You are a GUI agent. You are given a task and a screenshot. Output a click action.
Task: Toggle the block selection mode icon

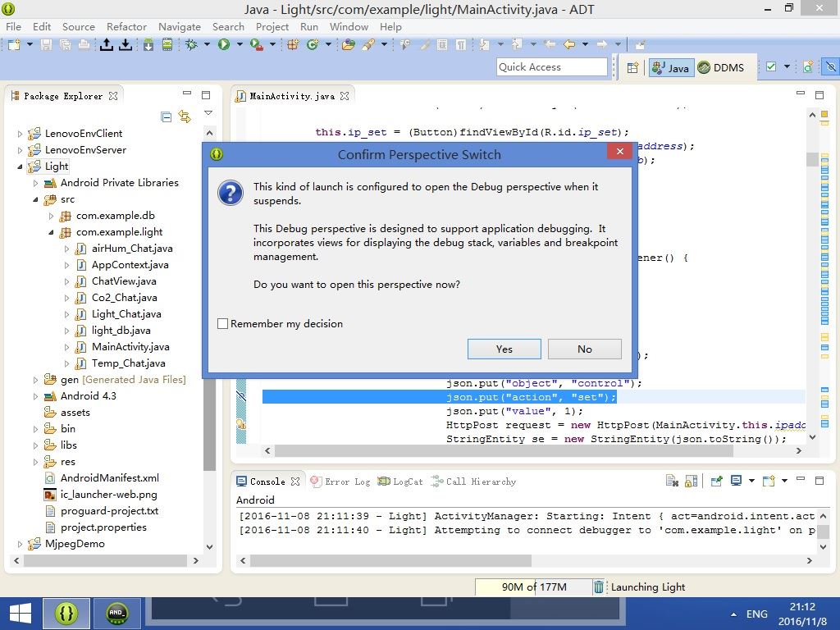(442, 44)
